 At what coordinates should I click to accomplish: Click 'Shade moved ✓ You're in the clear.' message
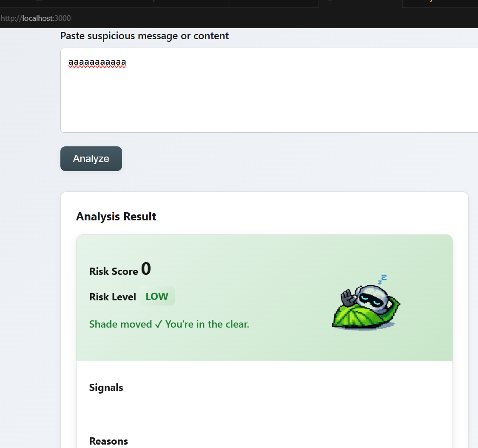tap(169, 324)
